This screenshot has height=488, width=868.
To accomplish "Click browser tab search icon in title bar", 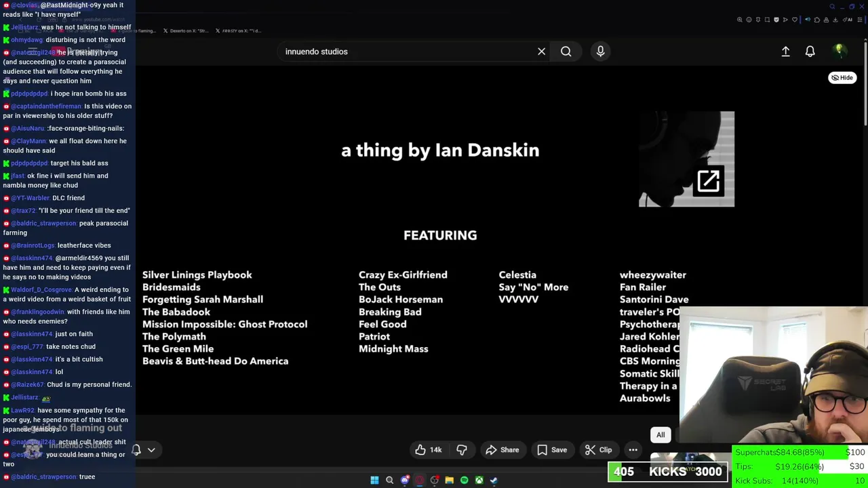I will [832, 7].
